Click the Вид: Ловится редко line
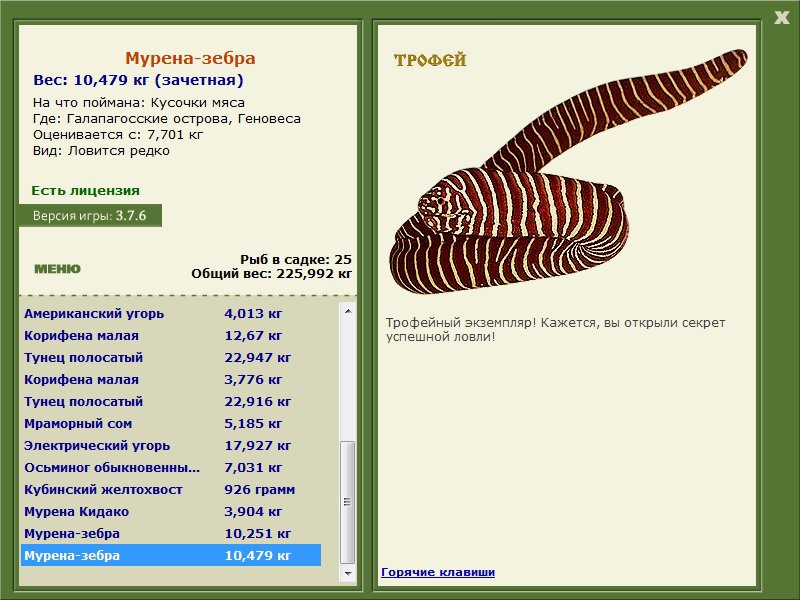Viewport: 800px width, 600px height. coord(101,151)
